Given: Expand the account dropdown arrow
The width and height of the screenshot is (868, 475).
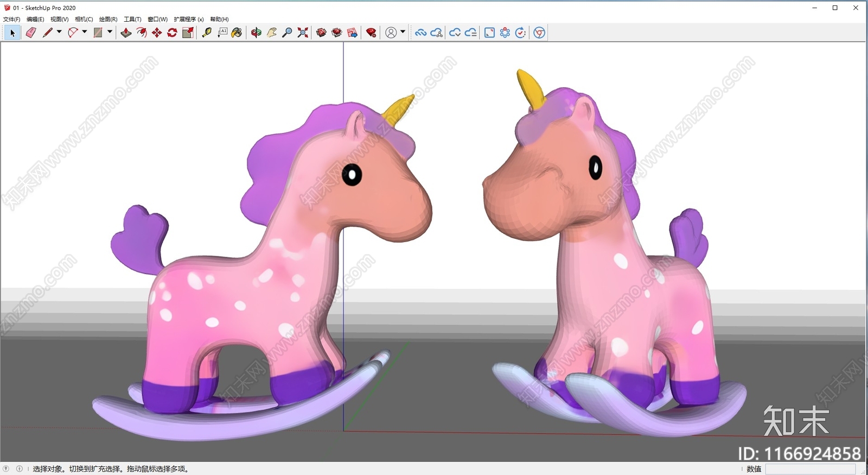Looking at the screenshot, I should click(x=403, y=32).
